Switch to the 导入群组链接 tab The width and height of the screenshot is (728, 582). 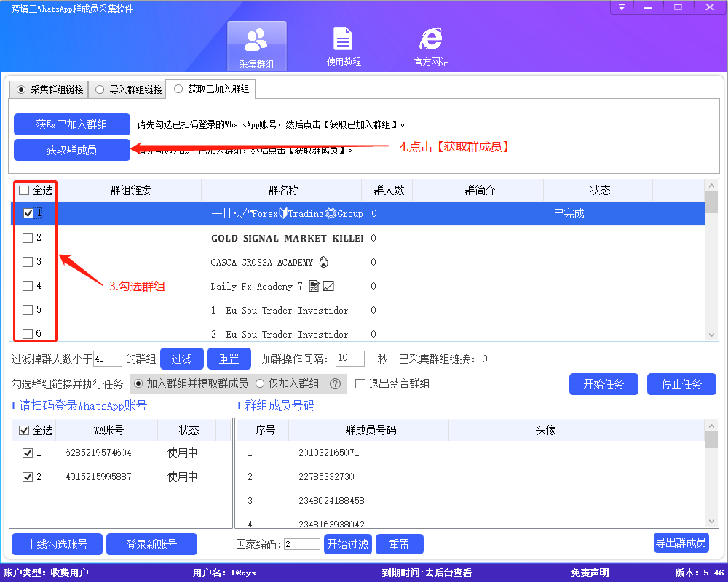click(135, 89)
